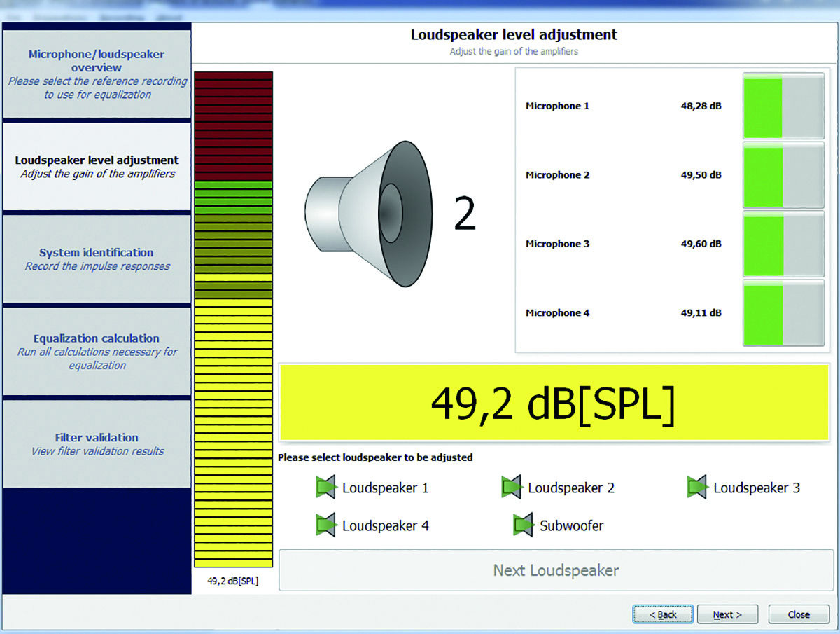Click the Next Loudspeaker button
The height and width of the screenshot is (634, 840).
coord(556,570)
